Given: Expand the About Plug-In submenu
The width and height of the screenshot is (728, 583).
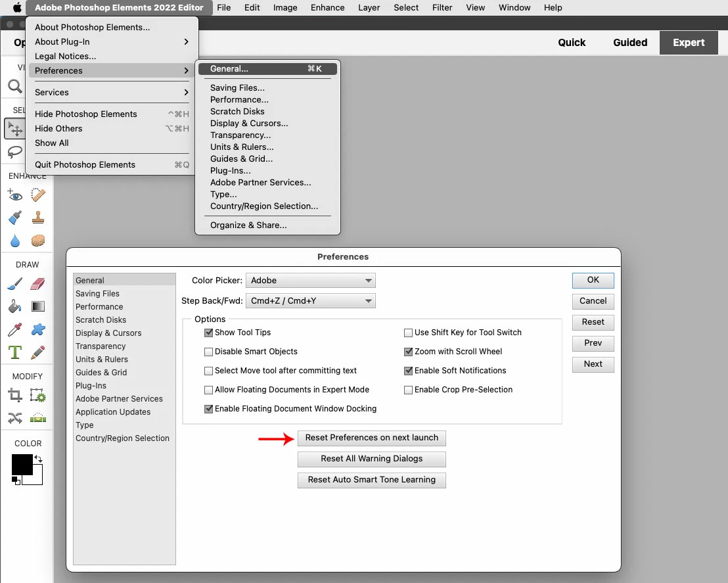Looking at the screenshot, I should click(112, 42).
